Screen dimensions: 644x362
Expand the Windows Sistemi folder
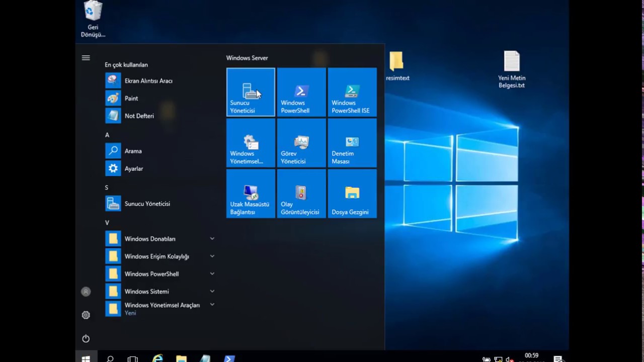pos(160,292)
